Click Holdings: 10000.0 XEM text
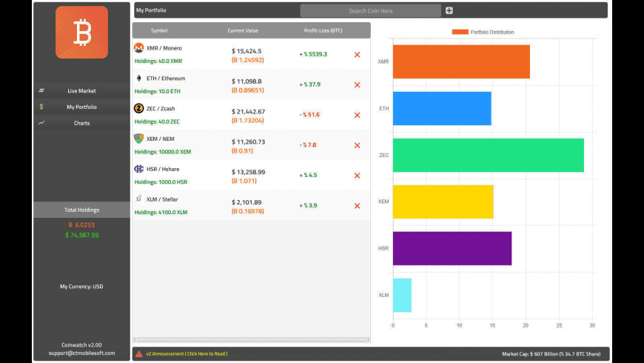This screenshot has height=363, width=644. [x=163, y=152]
